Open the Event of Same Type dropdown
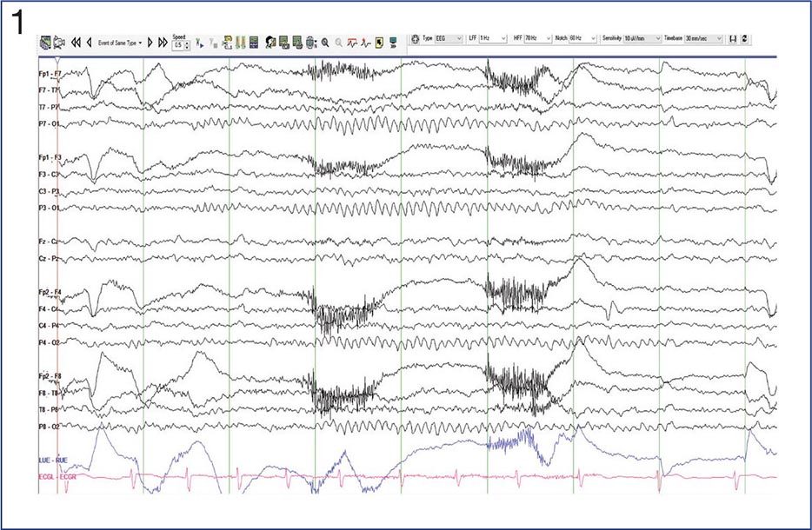Image resolution: width=812 pixels, height=530 pixels. [120, 43]
